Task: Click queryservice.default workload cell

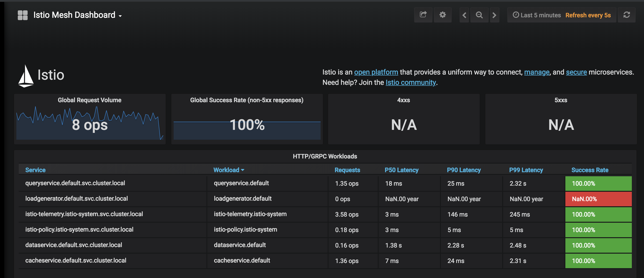Action: coord(267,183)
